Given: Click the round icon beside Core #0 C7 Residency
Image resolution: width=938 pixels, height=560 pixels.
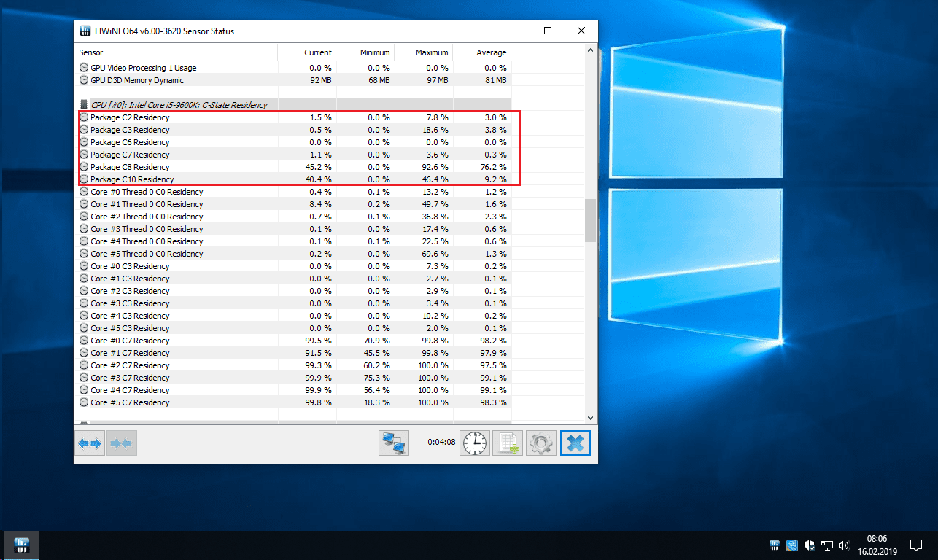Looking at the screenshot, I should point(84,341).
